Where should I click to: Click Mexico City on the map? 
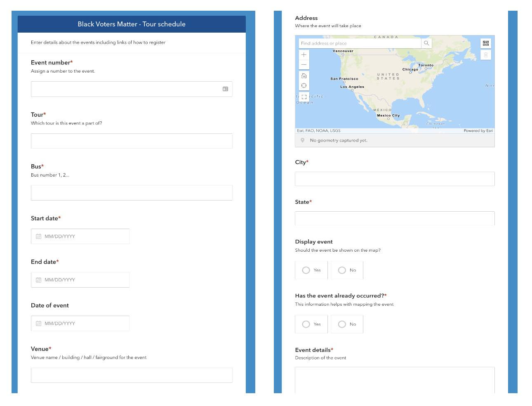click(388, 116)
